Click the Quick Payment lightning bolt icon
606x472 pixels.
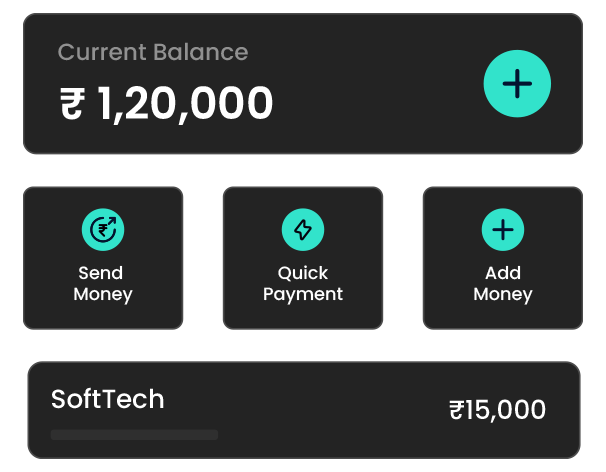(x=302, y=231)
